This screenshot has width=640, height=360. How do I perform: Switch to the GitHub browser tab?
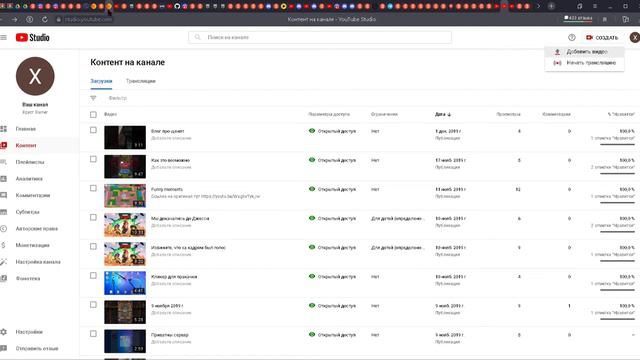(x=177, y=6)
